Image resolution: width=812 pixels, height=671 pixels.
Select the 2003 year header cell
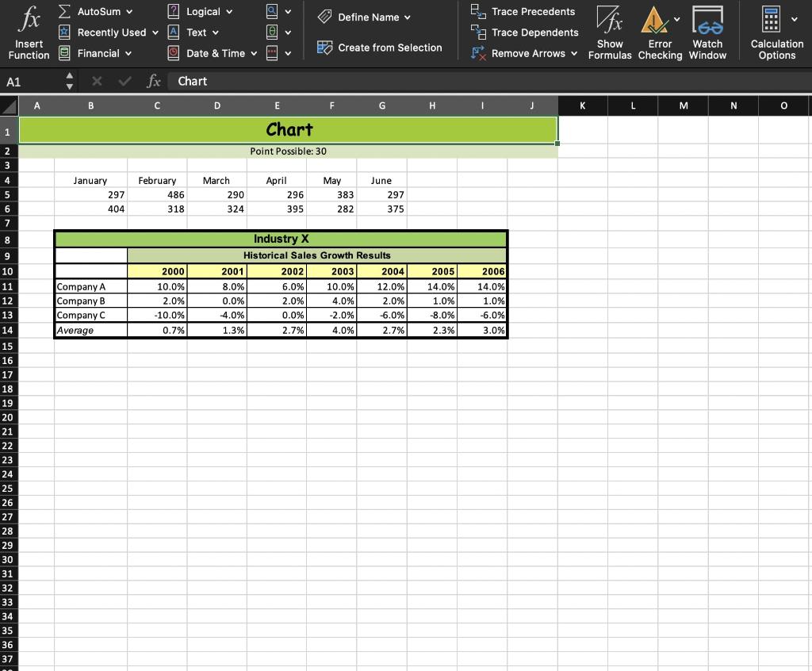pyautogui.click(x=332, y=271)
